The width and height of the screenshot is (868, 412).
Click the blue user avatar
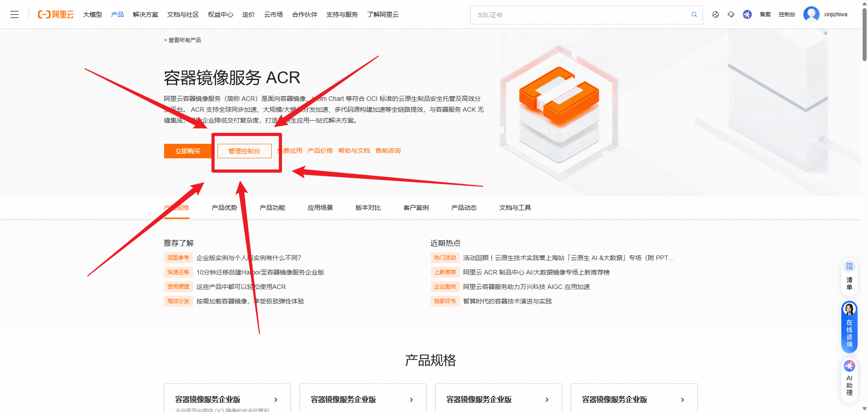pos(811,14)
